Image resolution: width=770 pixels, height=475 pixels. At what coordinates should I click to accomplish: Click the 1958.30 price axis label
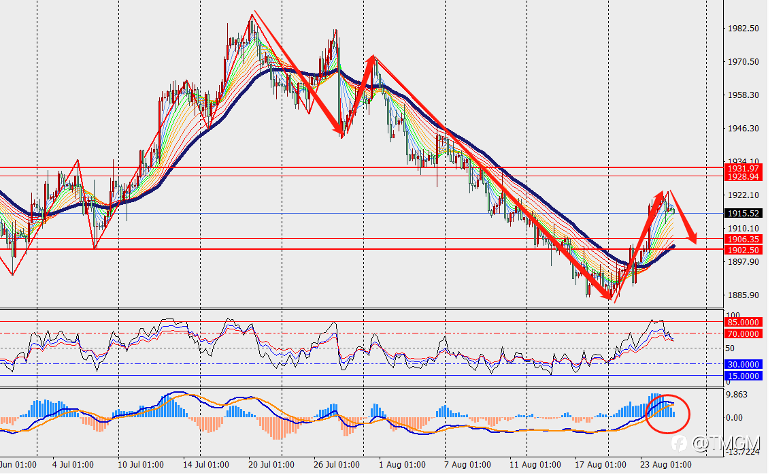coord(743,95)
